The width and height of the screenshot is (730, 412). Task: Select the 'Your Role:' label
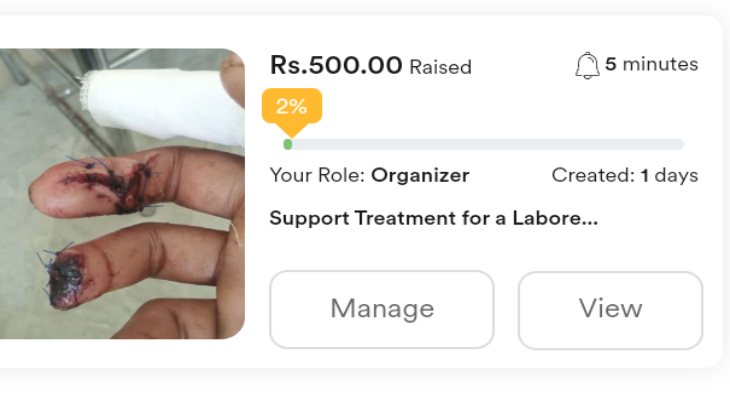(318, 176)
